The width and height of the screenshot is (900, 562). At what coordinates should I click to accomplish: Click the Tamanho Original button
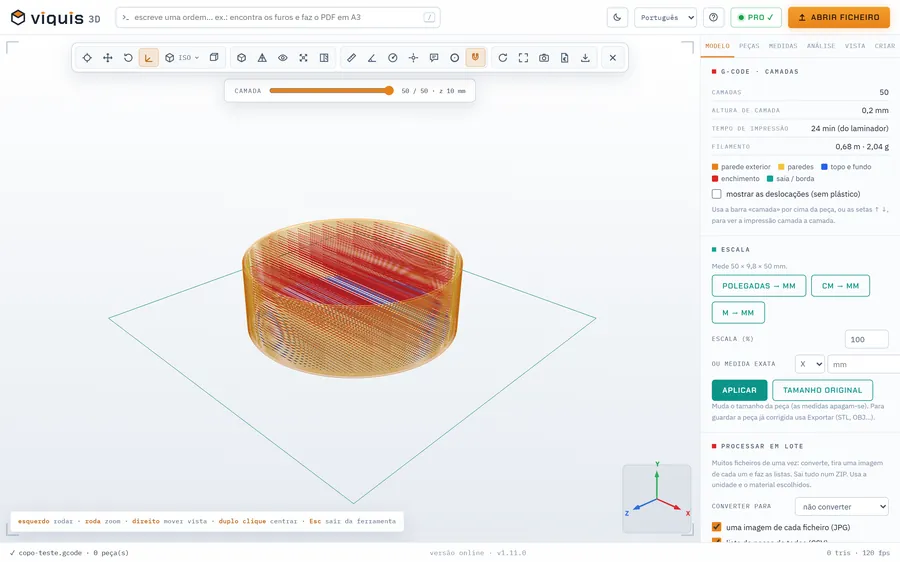[823, 390]
